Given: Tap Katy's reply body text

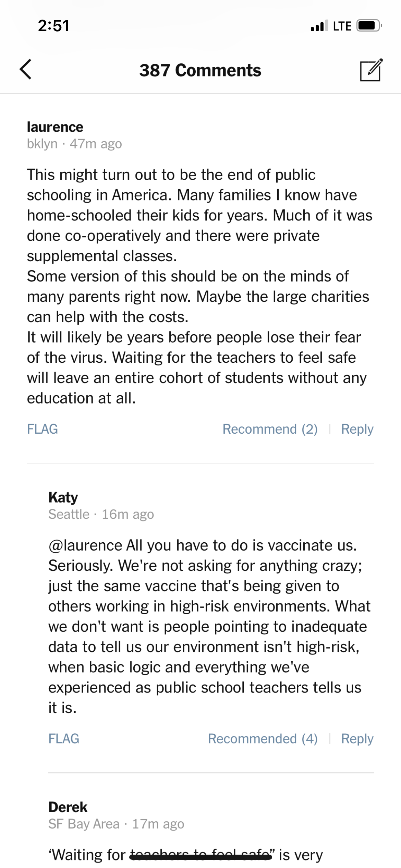Looking at the screenshot, I should coord(209,626).
